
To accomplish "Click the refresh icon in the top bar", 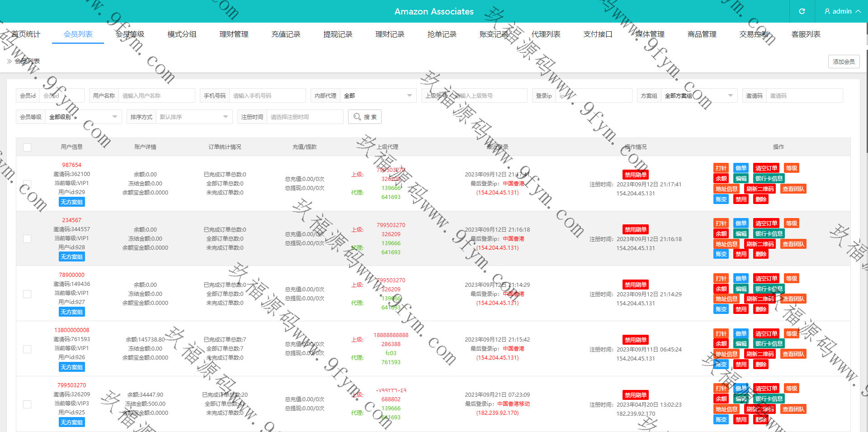I will [x=802, y=11].
